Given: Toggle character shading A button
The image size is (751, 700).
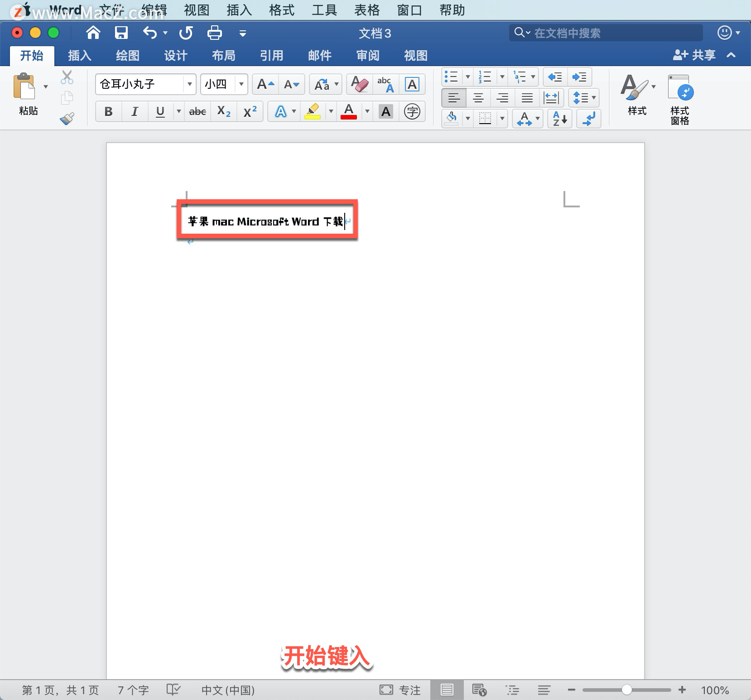Looking at the screenshot, I should [386, 111].
